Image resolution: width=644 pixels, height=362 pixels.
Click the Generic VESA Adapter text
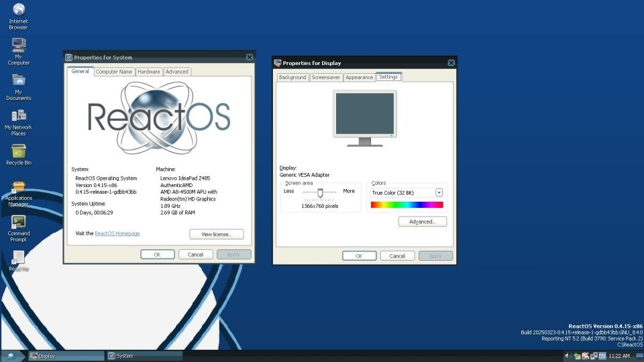(x=305, y=175)
